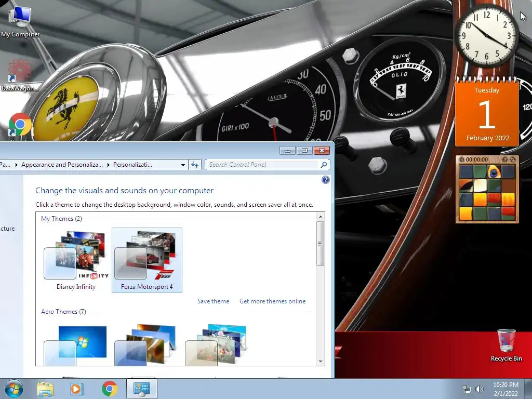The height and width of the screenshot is (399, 532).
Task: Choose the Windows 7 Aero theme thumbnail
Action: click(76, 345)
